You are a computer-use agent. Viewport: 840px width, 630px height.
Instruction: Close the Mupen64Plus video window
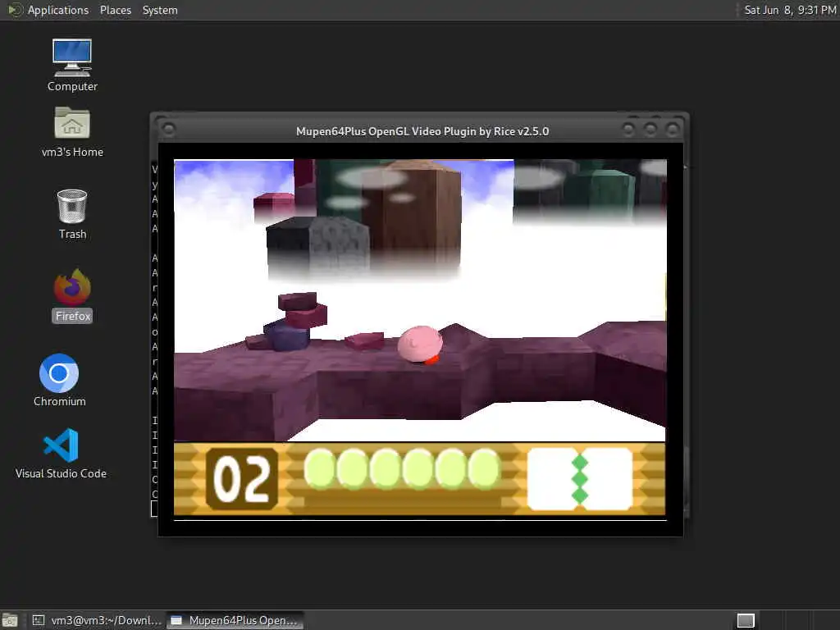(673, 129)
